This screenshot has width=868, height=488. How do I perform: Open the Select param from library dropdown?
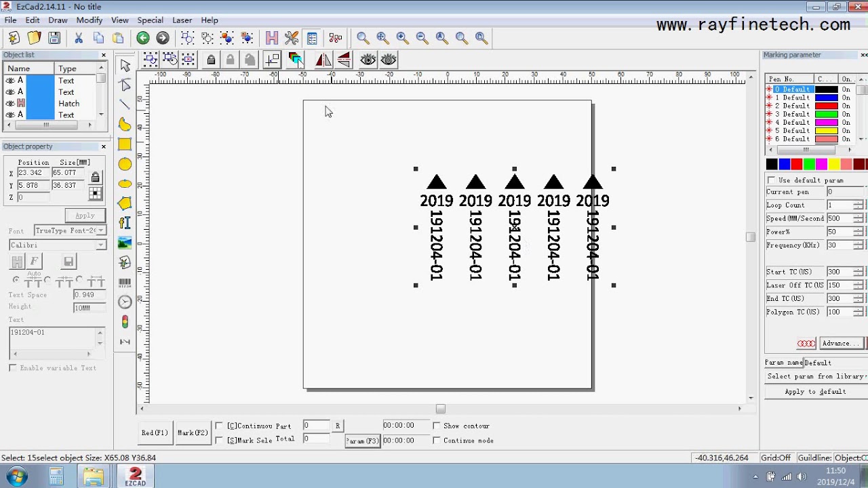coord(816,376)
